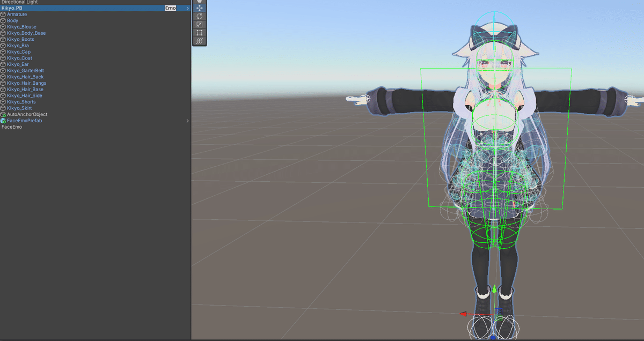This screenshot has width=644, height=341.
Task: Select the FaceEmo object in hierarchy
Action: pyautogui.click(x=12, y=127)
